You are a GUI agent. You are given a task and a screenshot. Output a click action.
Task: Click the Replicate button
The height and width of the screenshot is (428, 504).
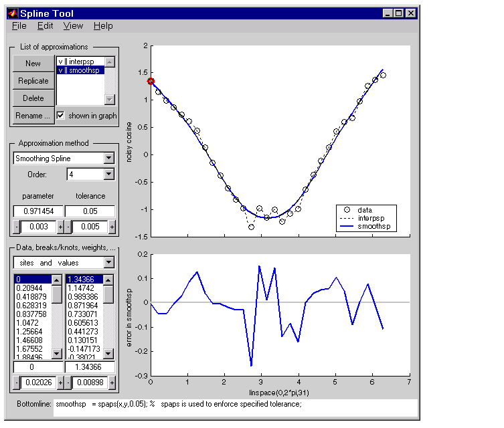(33, 81)
